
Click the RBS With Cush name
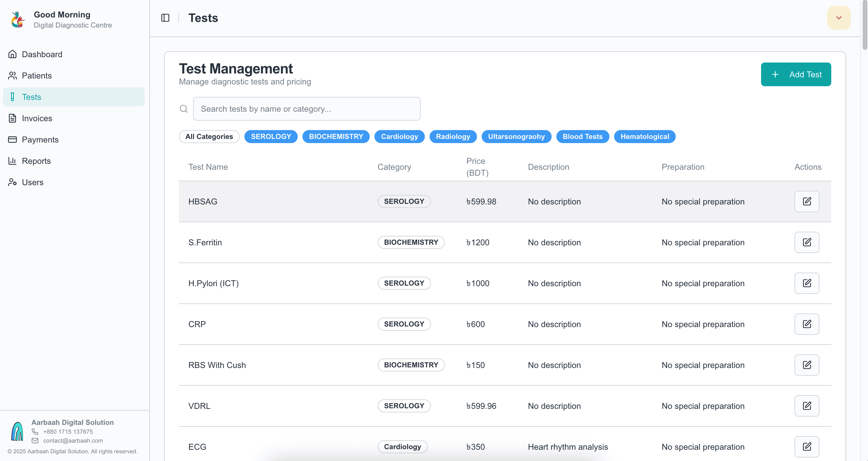[217, 365]
